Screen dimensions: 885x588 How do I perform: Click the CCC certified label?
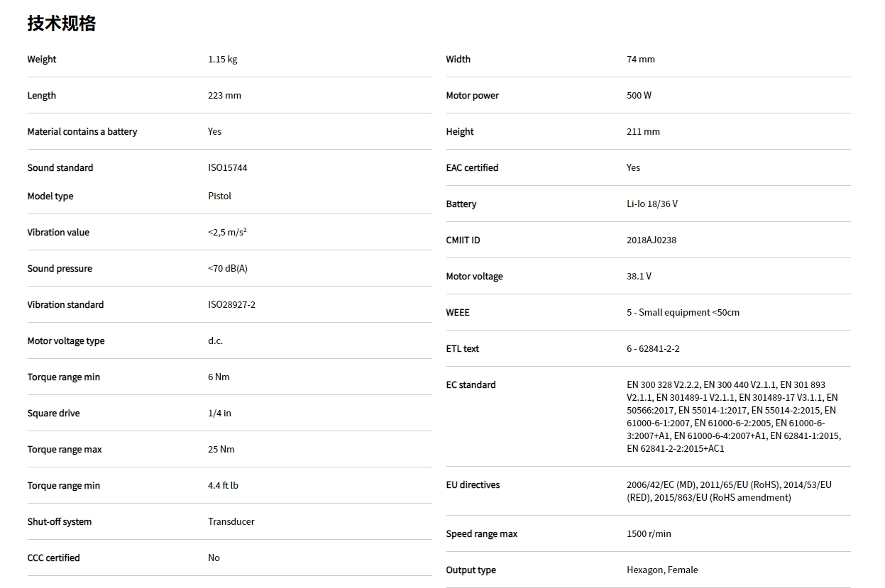click(53, 558)
